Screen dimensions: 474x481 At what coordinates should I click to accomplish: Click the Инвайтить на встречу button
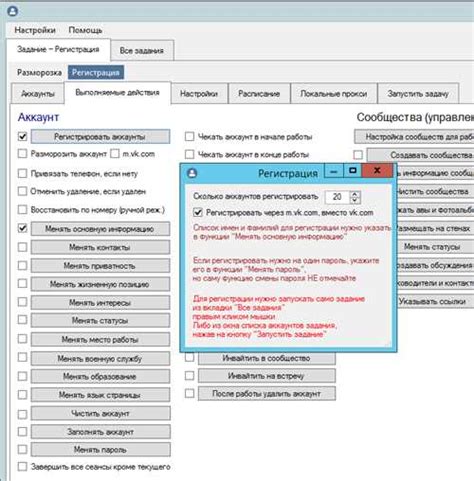click(267, 376)
